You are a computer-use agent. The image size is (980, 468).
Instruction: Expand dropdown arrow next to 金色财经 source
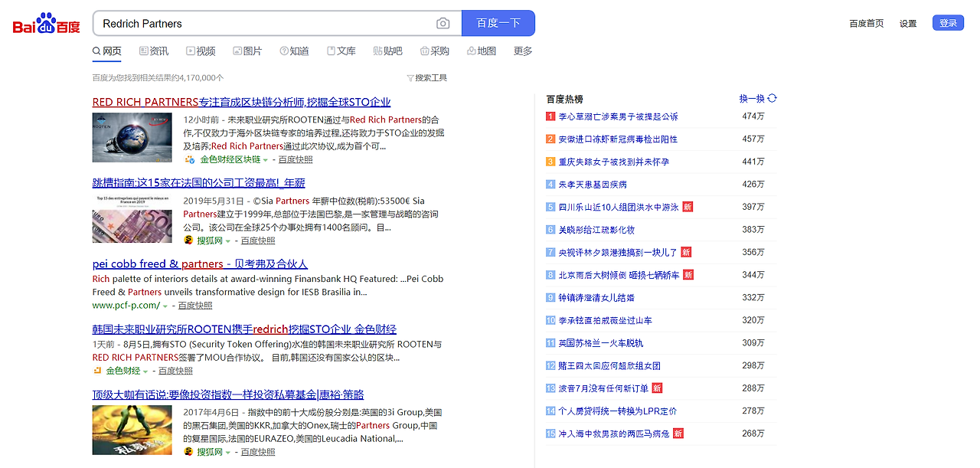[x=145, y=371]
